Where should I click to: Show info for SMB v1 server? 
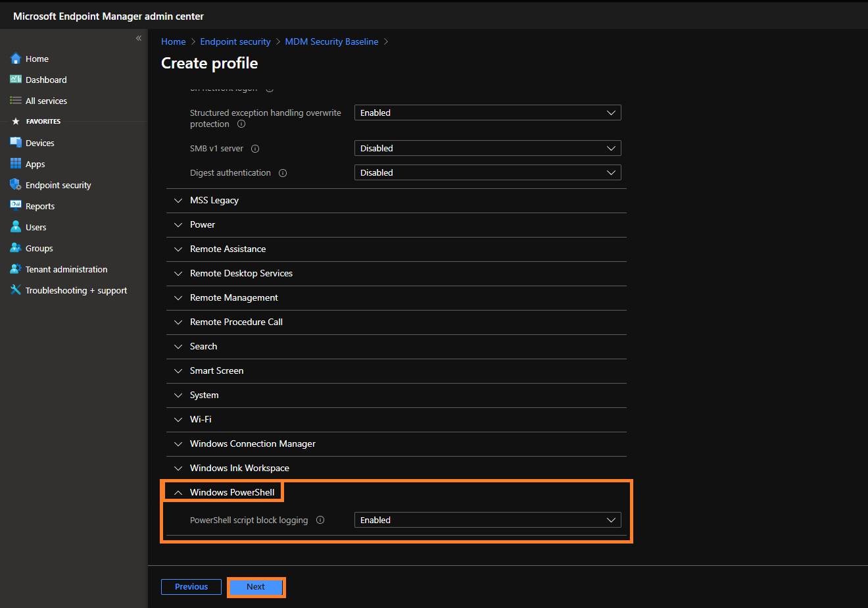click(x=255, y=149)
